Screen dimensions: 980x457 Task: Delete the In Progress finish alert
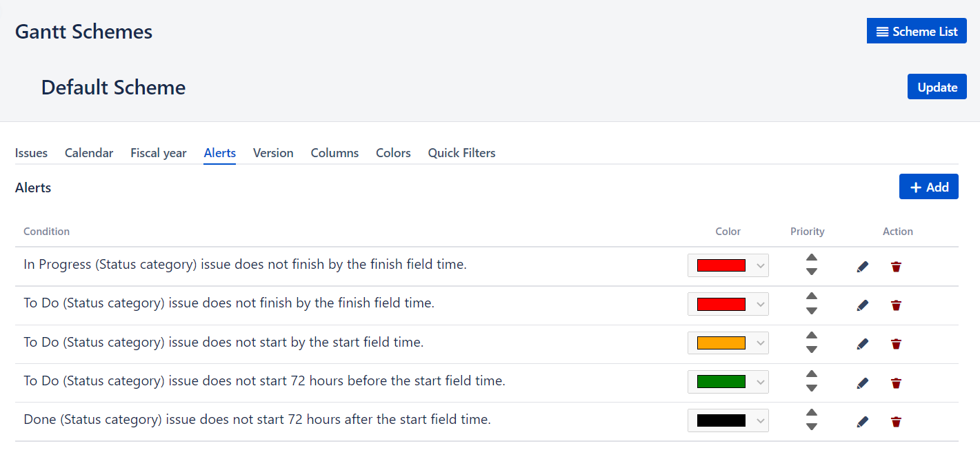896,267
